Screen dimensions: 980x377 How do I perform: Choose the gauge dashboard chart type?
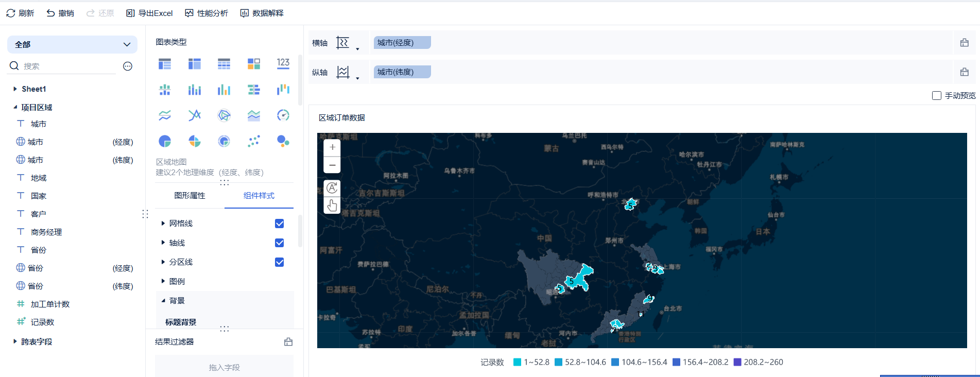tap(283, 115)
